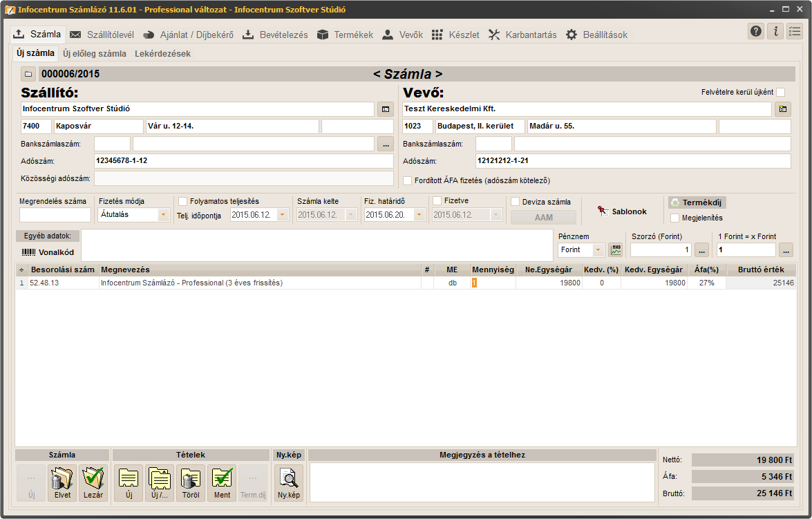
Task: Open the help question mark icon
Action: coord(756,32)
